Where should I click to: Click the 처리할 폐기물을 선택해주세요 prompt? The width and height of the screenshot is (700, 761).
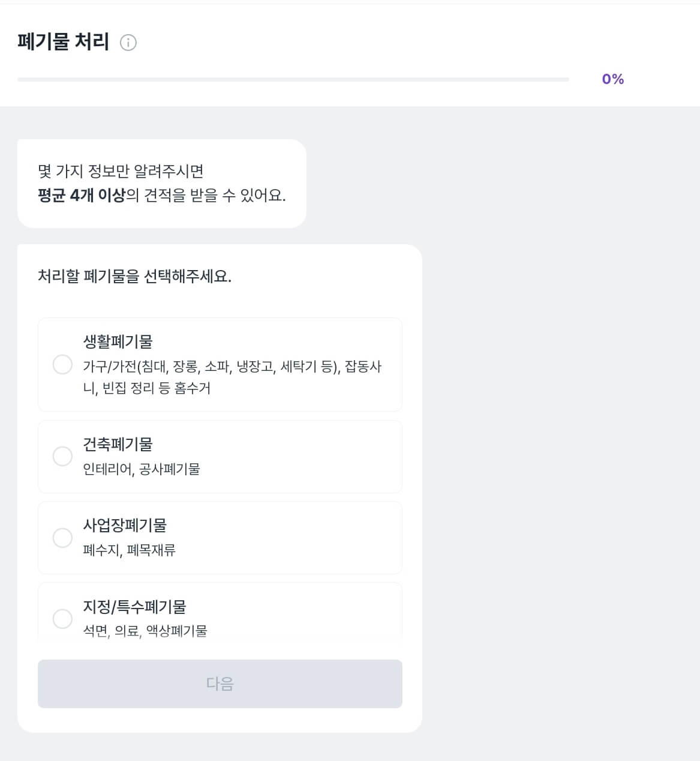click(134, 276)
